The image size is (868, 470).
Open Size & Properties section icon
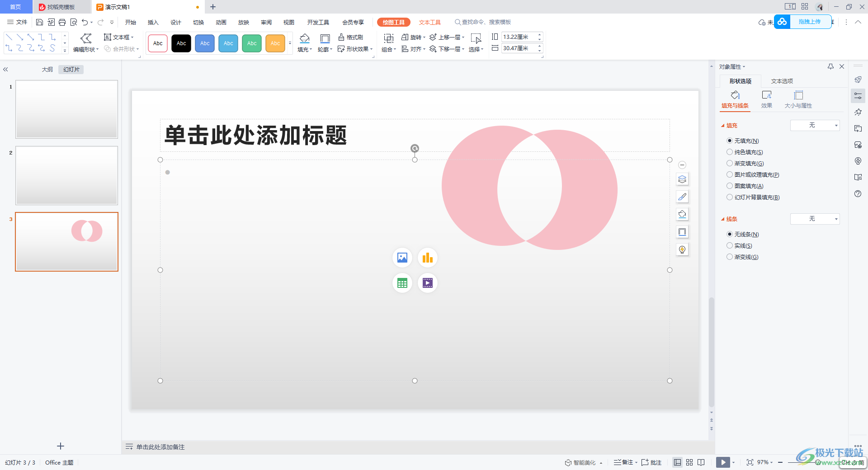[x=798, y=99]
